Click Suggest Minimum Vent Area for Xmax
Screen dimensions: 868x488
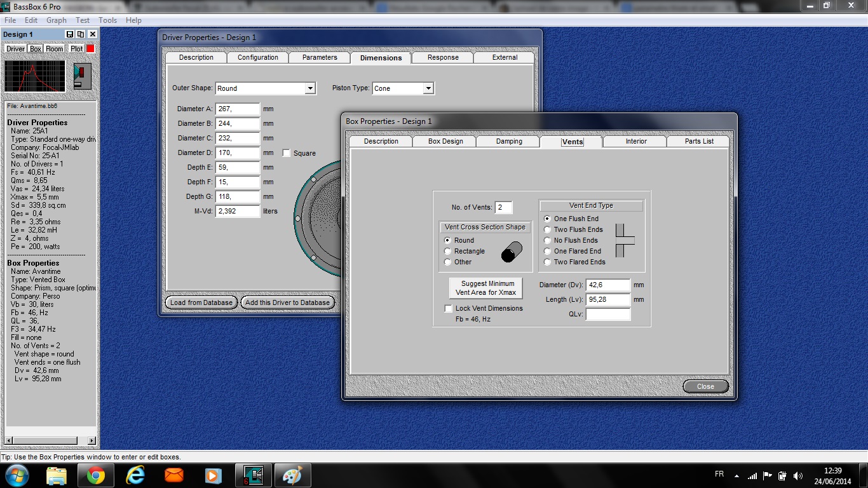pos(485,288)
